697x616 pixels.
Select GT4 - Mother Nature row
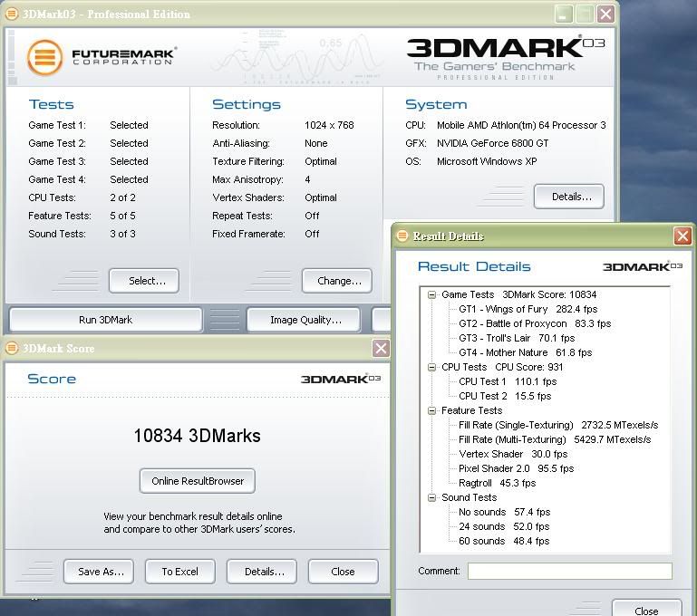pos(526,352)
